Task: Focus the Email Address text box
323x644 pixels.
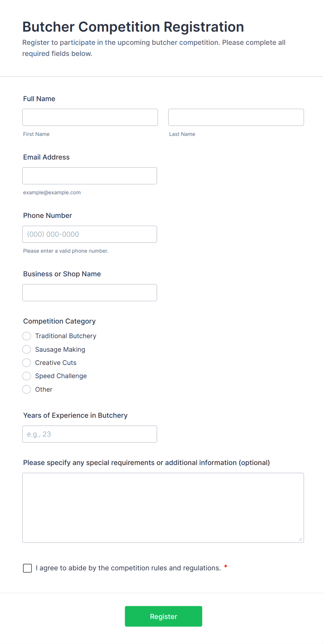Action: click(x=90, y=176)
